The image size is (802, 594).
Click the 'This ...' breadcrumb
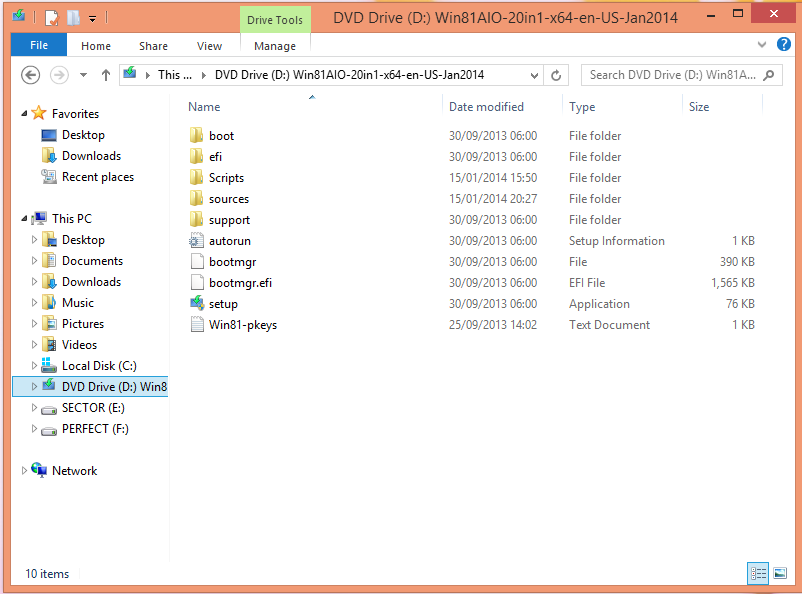pyautogui.click(x=175, y=75)
